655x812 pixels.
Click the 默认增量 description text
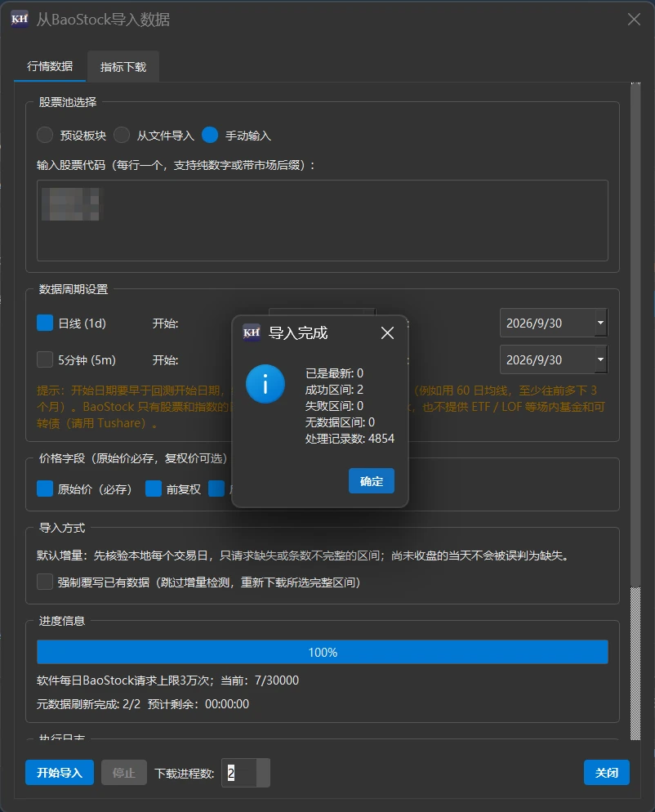[304, 555]
